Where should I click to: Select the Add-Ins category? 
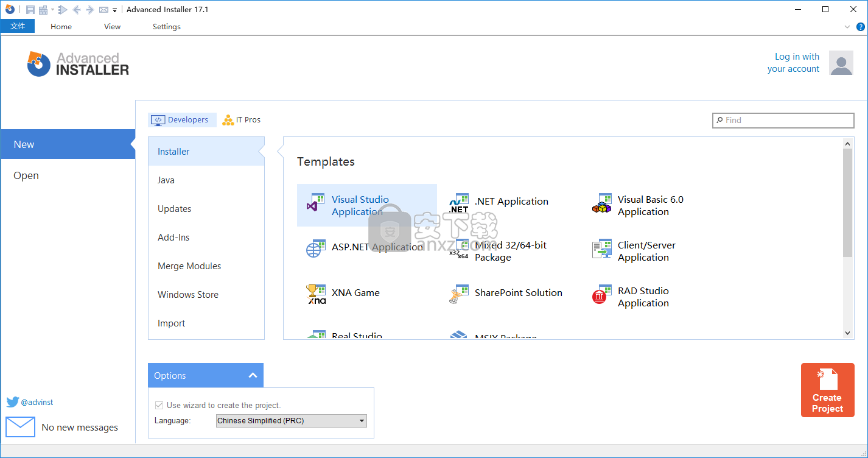(206, 237)
